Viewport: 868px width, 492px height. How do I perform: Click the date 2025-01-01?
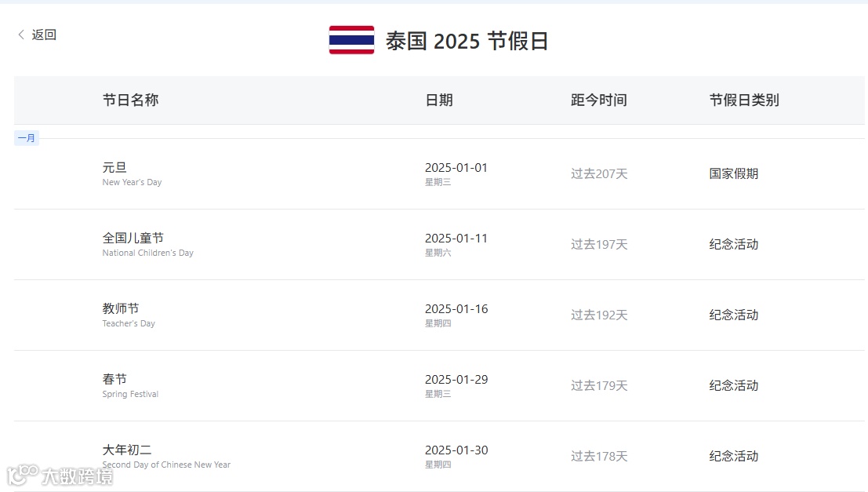point(456,167)
